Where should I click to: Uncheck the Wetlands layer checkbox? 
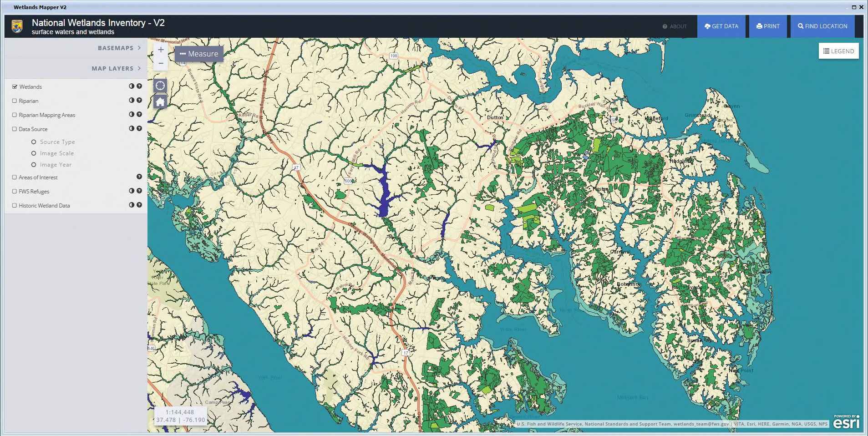point(15,86)
